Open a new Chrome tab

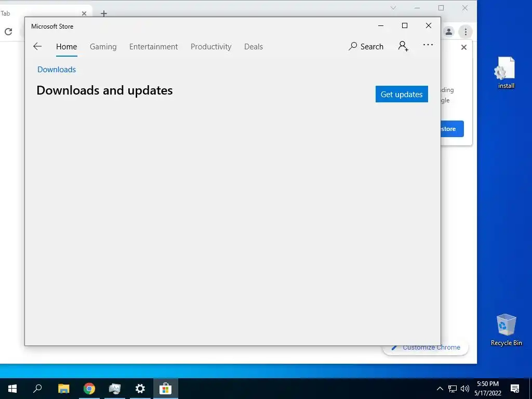pos(104,14)
